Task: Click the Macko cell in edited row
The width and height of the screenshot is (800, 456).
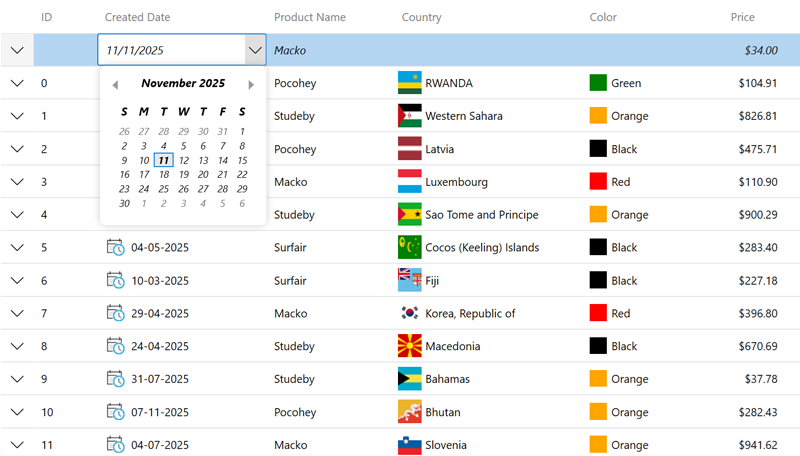Action: (290, 50)
